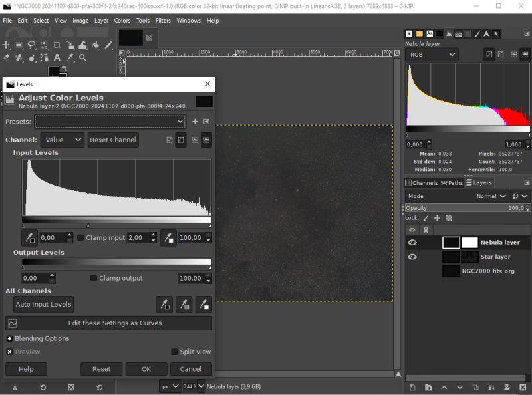Open the Windows menu
Viewport: 532px width, 395px height.
pos(188,21)
